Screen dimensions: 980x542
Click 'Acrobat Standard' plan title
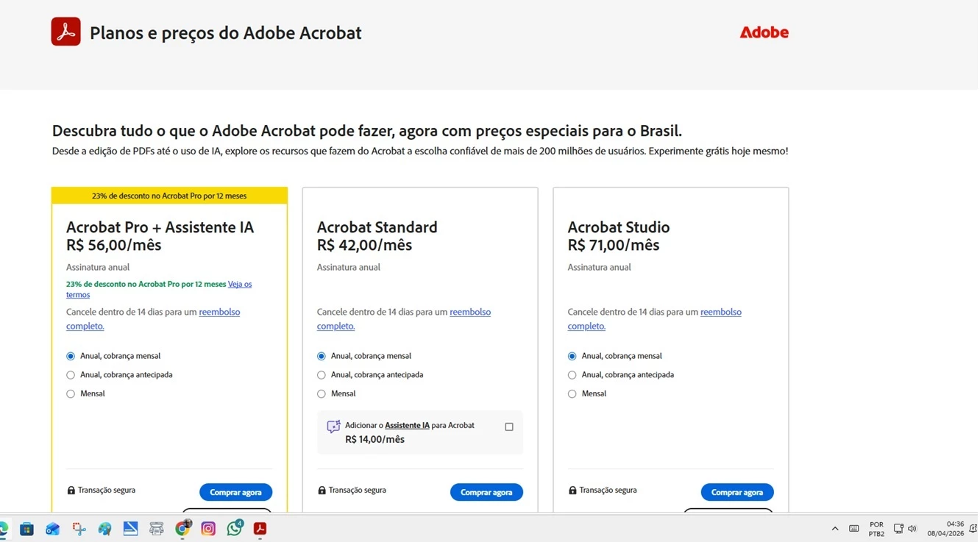(x=377, y=227)
